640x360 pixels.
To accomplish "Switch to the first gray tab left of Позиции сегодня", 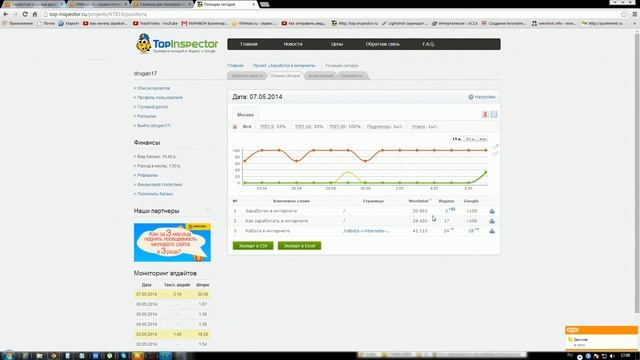I will tap(247, 76).
